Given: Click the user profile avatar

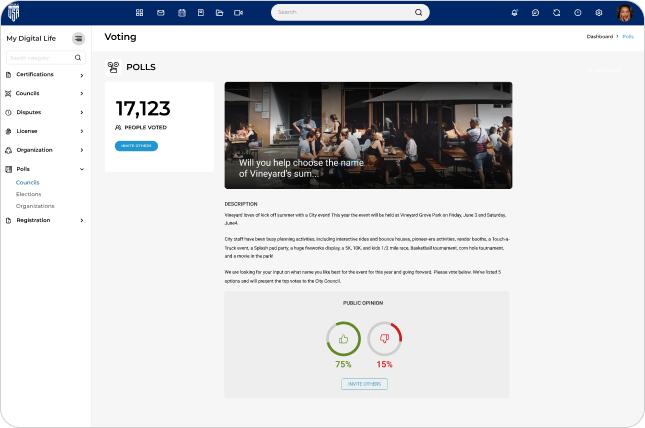Looking at the screenshot, I should click(x=625, y=13).
